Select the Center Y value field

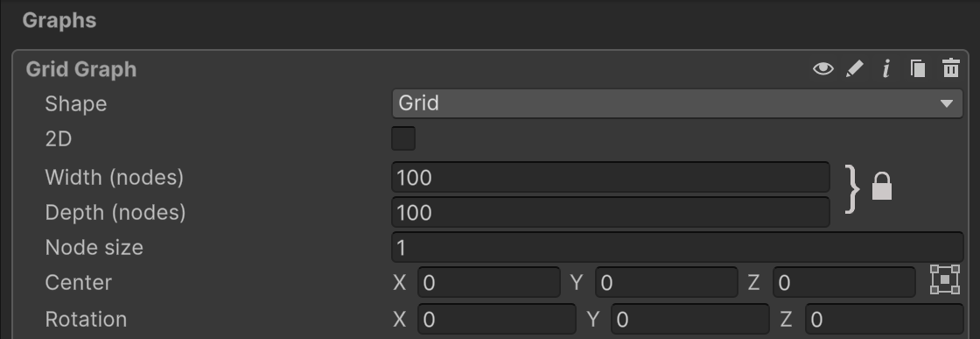pyautogui.click(x=666, y=282)
